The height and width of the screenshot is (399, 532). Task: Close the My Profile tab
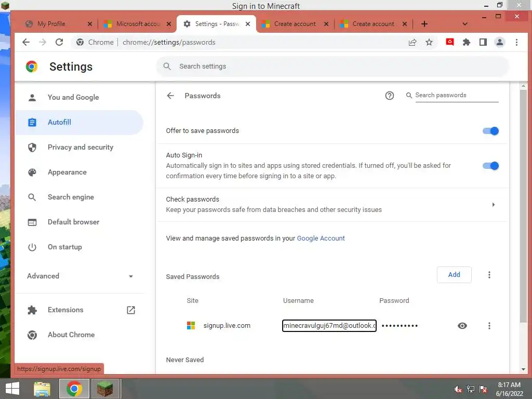click(x=90, y=24)
